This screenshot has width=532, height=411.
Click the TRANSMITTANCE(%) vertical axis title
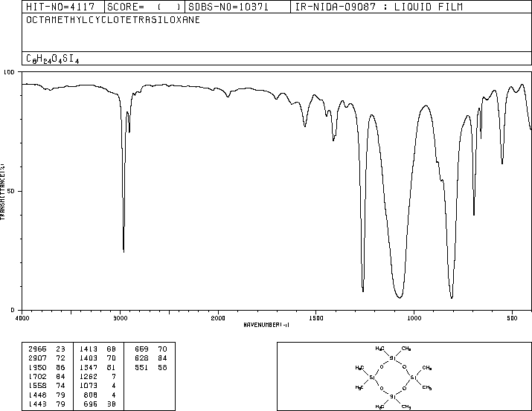pyautogui.click(x=2, y=192)
